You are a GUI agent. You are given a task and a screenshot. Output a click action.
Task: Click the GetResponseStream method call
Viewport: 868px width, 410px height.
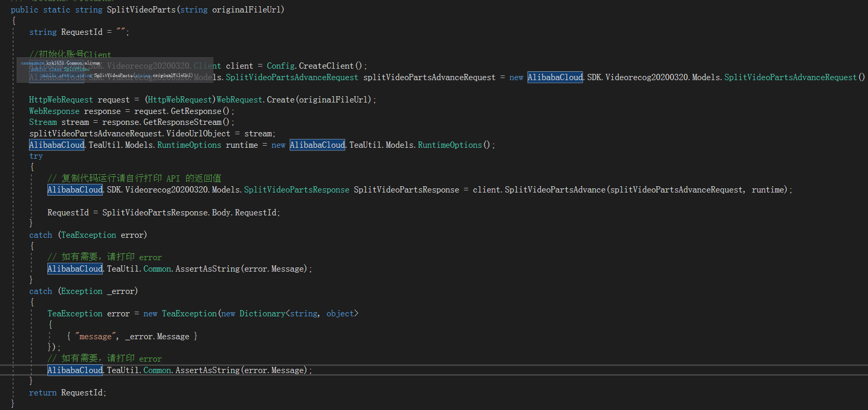182,122
